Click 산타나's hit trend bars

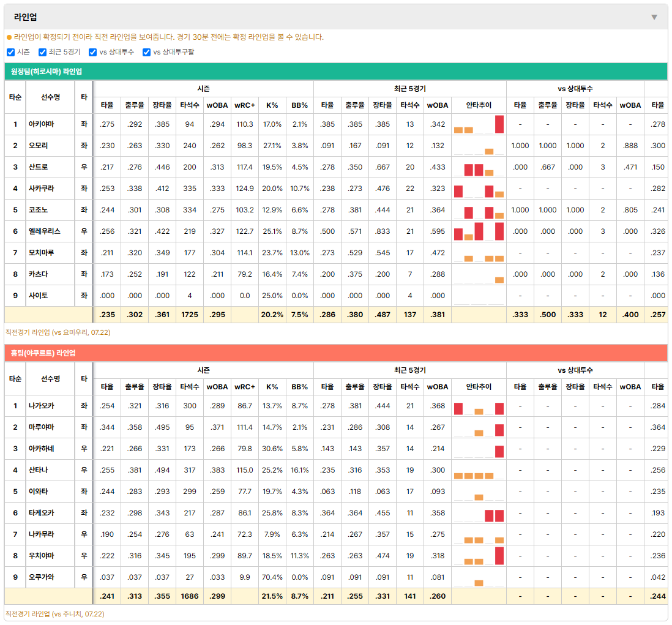pyautogui.click(x=479, y=470)
